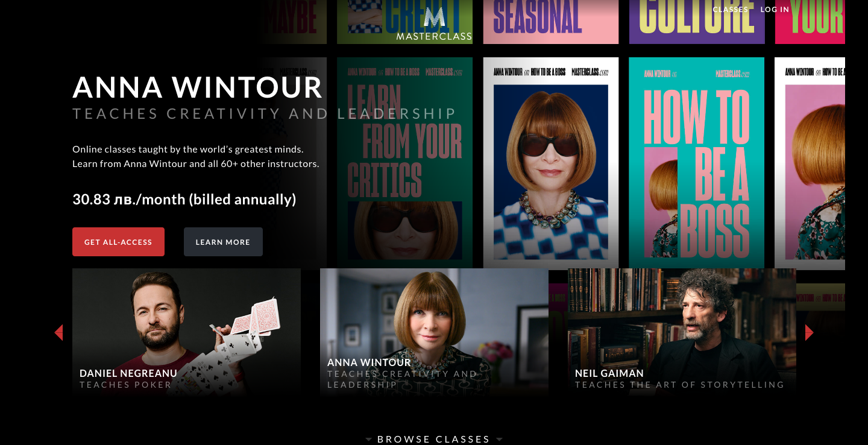The image size is (868, 445).
Task: Click the Learn More button
Action: coord(223,242)
